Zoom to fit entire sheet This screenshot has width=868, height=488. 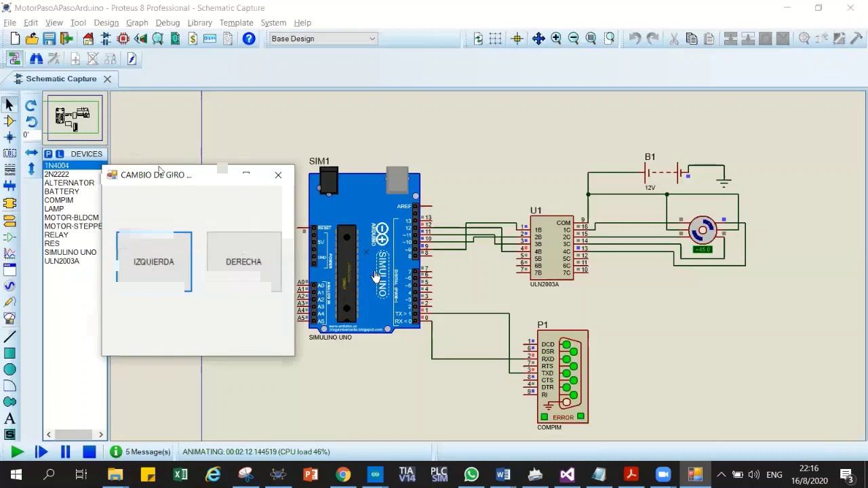coord(591,39)
